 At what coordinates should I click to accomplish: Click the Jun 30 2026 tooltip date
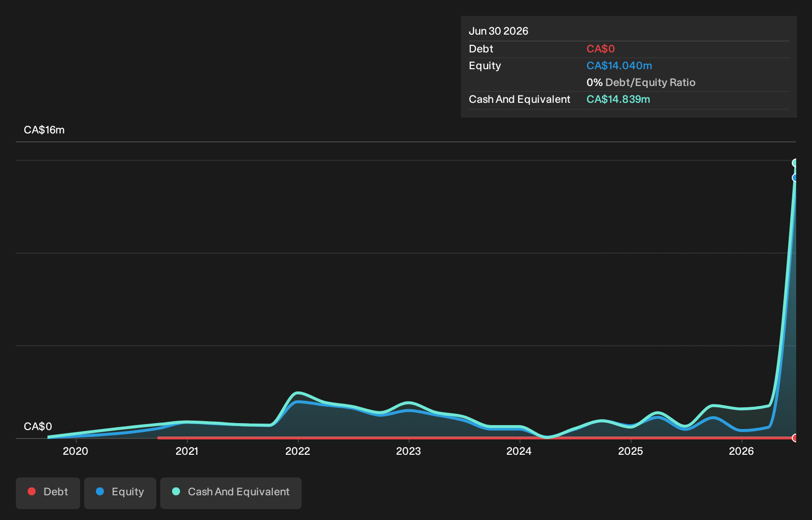(x=498, y=31)
